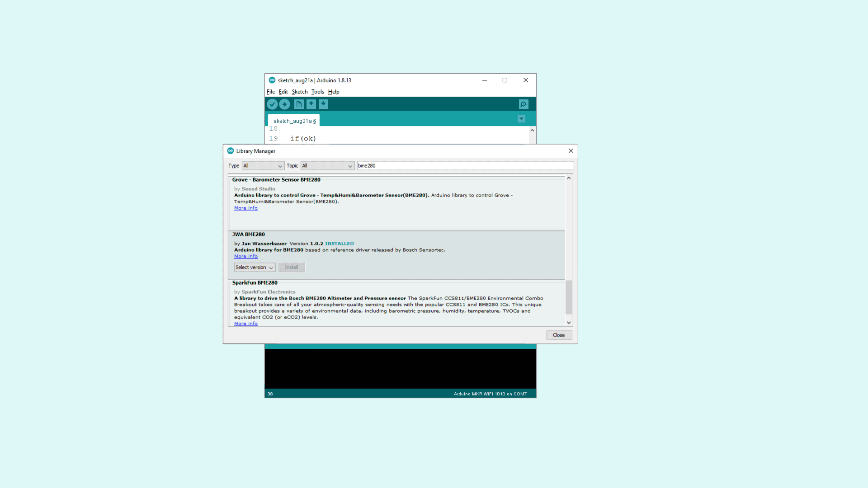Click the Save sketch icon
This screenshot has width=868, height=488.
coord(323,104)
